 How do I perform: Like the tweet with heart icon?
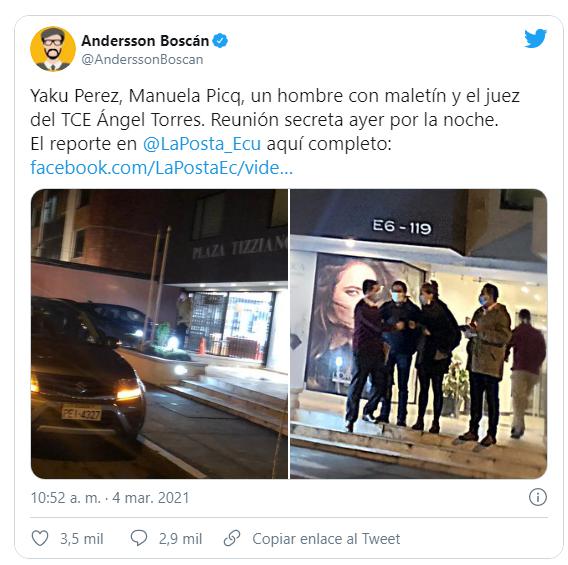click(x=40, y=538)
